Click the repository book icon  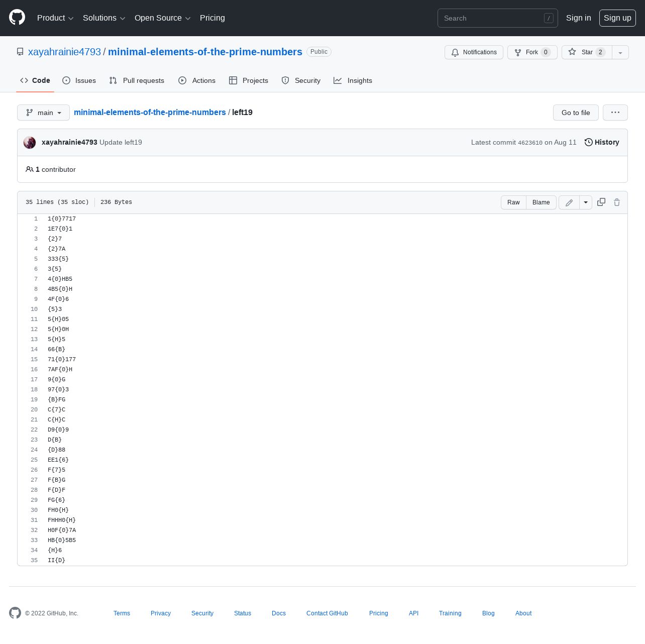(20, 52)
